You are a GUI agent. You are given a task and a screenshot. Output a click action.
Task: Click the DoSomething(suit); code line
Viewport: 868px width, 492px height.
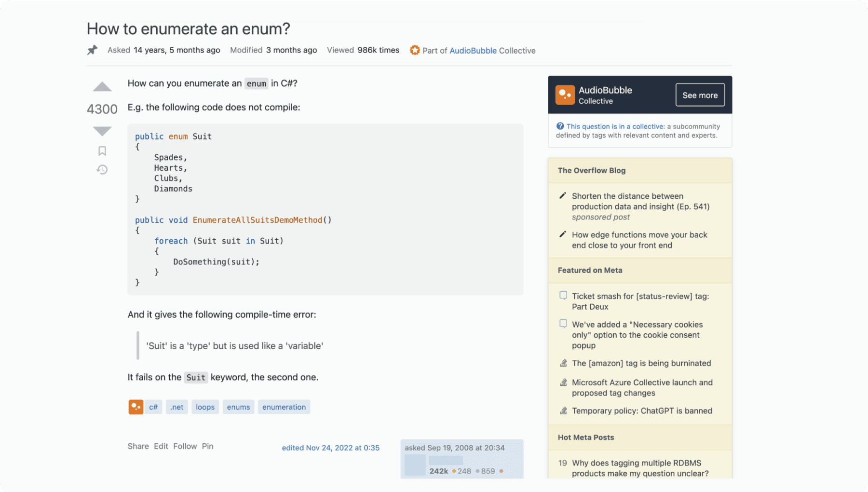[216, 262]
